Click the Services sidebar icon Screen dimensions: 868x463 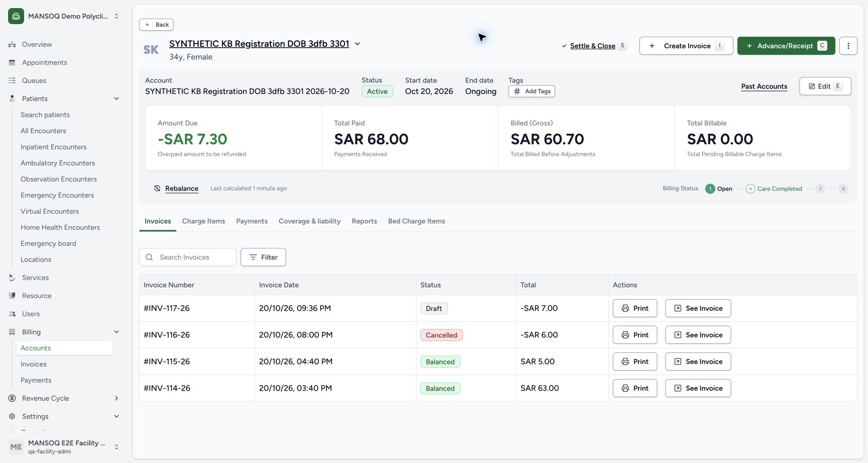[12, 277]
